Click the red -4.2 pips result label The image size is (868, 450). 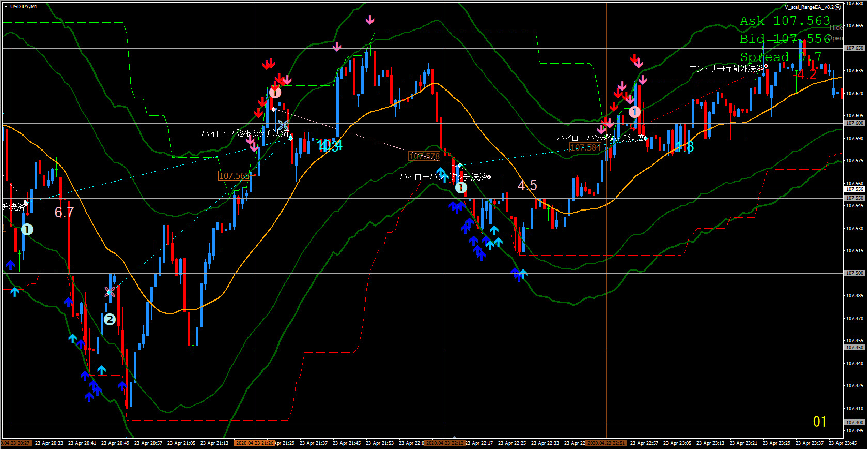[805, 74]
